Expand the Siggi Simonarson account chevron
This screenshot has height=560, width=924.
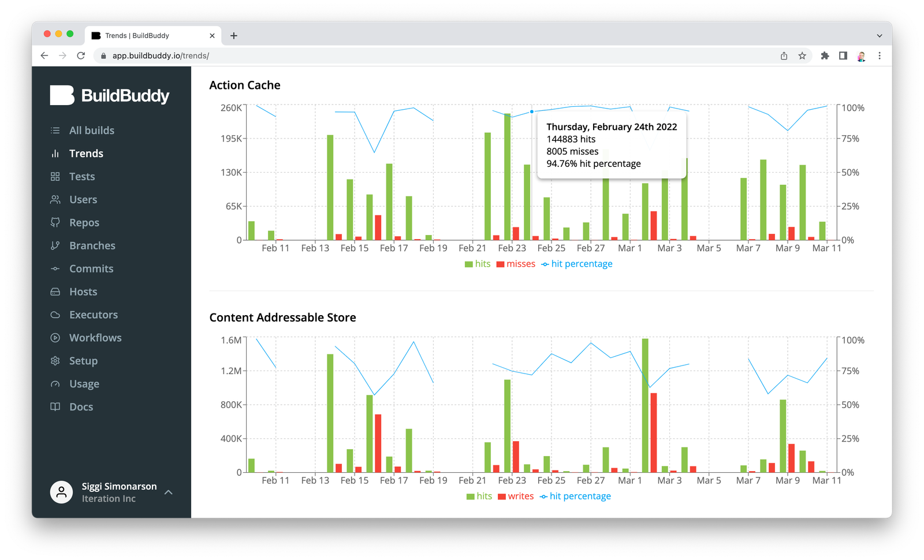point(169,492)
